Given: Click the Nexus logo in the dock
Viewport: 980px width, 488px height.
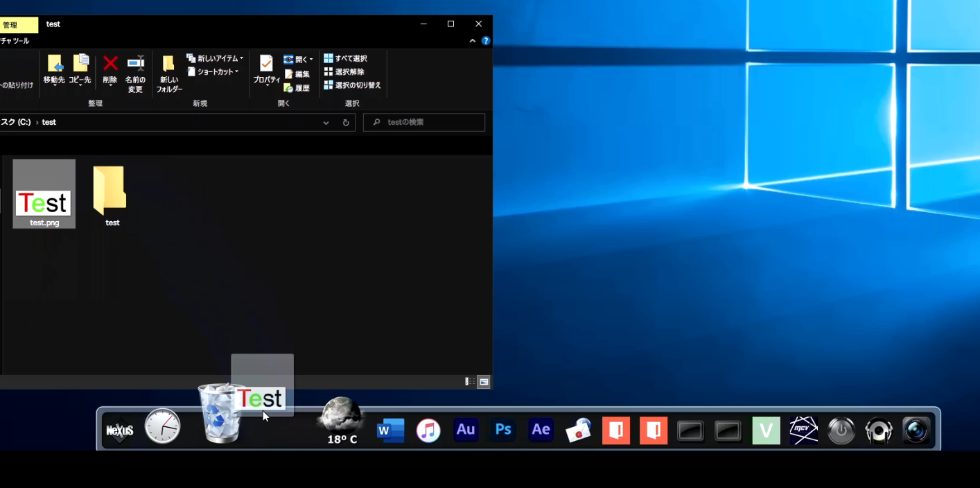Looking at the screenshot, I should tap(119, 430).
